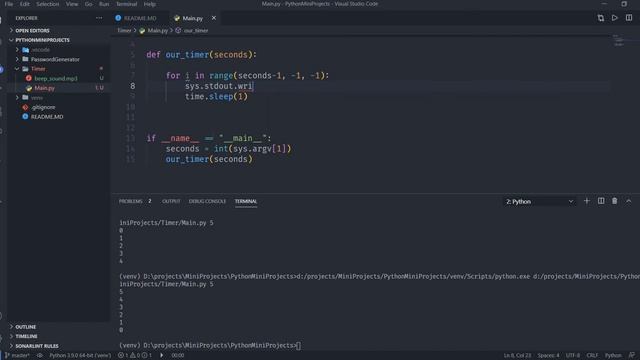
Task: Change indentation via Spaces: 4
Action: pyautogui.click(x=548, y=356)
